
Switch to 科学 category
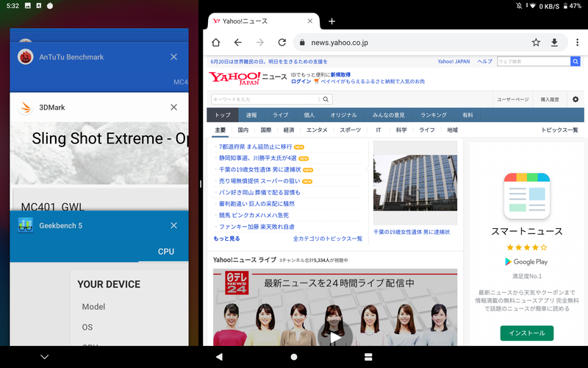coord(401,130)
